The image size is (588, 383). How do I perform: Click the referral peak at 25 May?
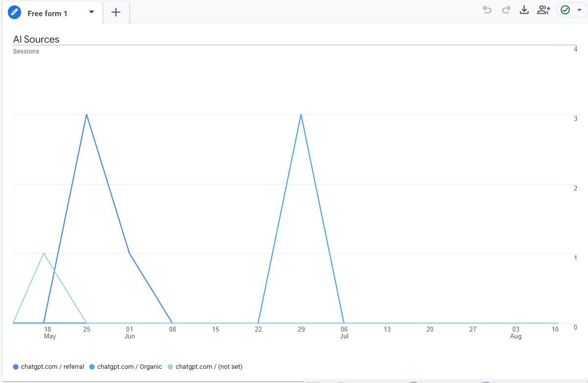(x=87, y=115)
